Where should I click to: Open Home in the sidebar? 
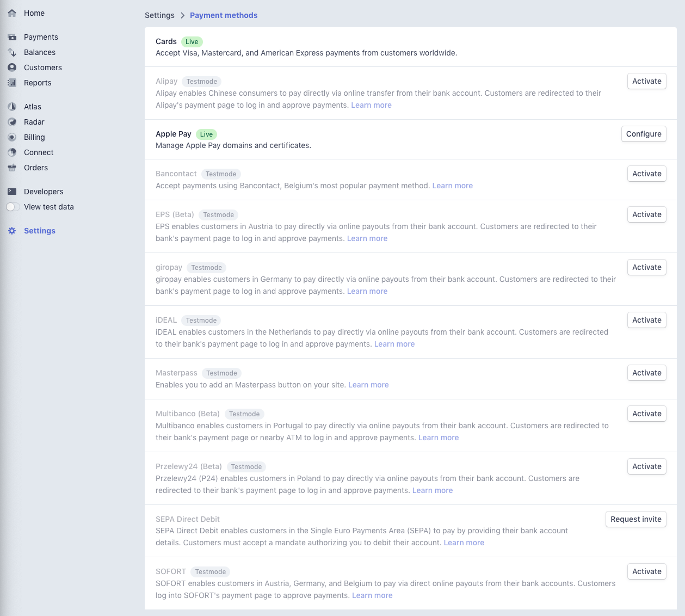(34, 13)
